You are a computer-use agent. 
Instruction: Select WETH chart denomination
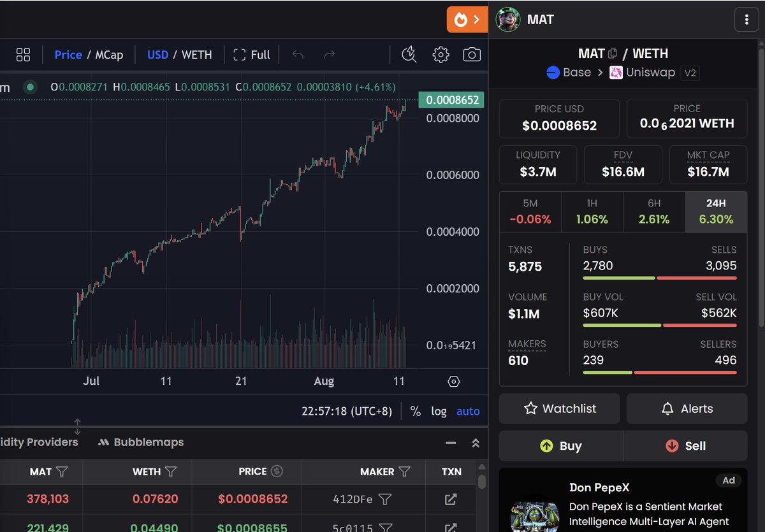pos(197,55)
